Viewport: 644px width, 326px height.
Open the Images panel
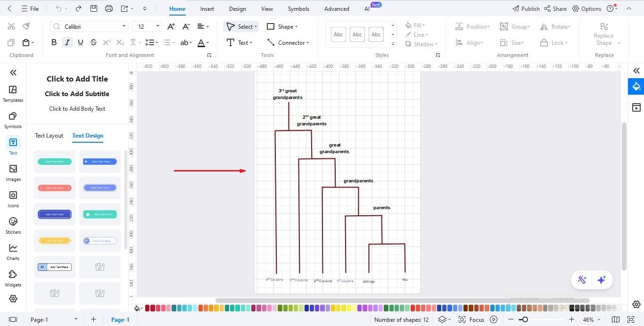(x=13, y=171)
